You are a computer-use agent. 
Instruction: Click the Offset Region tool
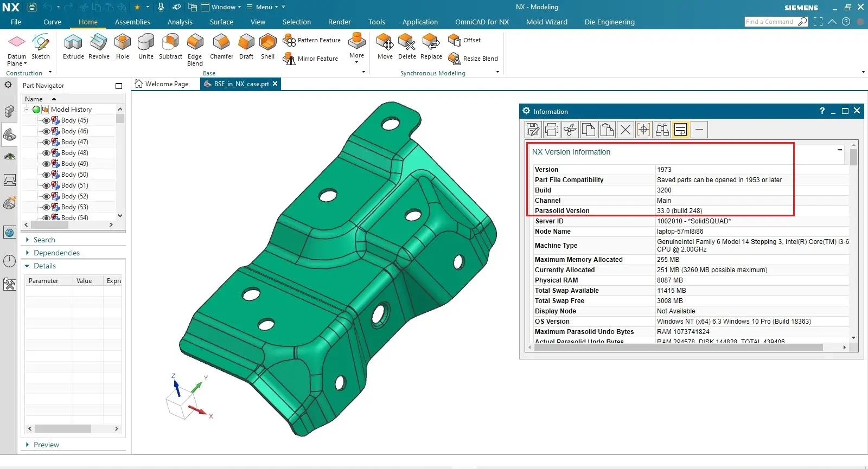[x=464, y=40]
